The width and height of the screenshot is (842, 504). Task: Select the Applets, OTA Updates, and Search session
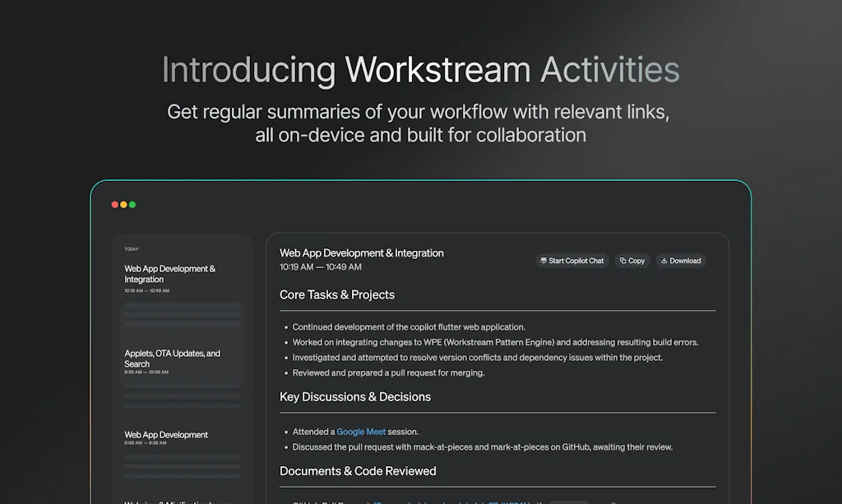pyautogui.click(x=173, y=358)
